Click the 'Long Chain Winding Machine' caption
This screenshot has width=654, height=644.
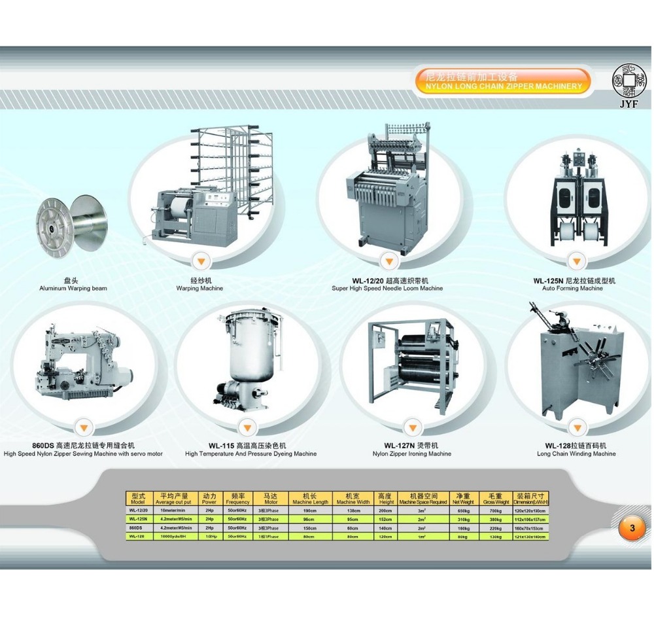[576, 454]
